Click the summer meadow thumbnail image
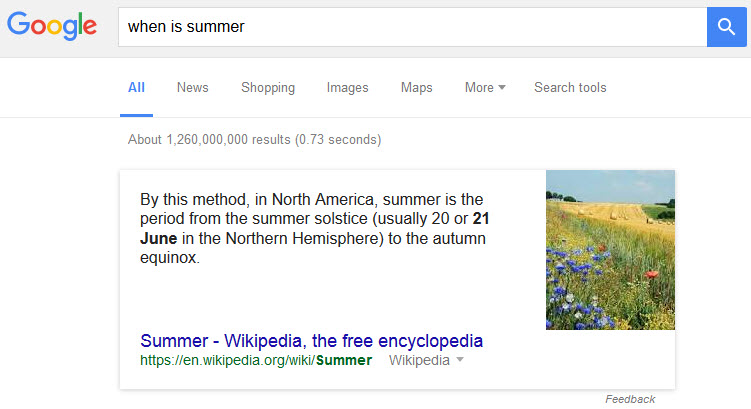The height and width of the screenshot is (409, 751). 610,250
